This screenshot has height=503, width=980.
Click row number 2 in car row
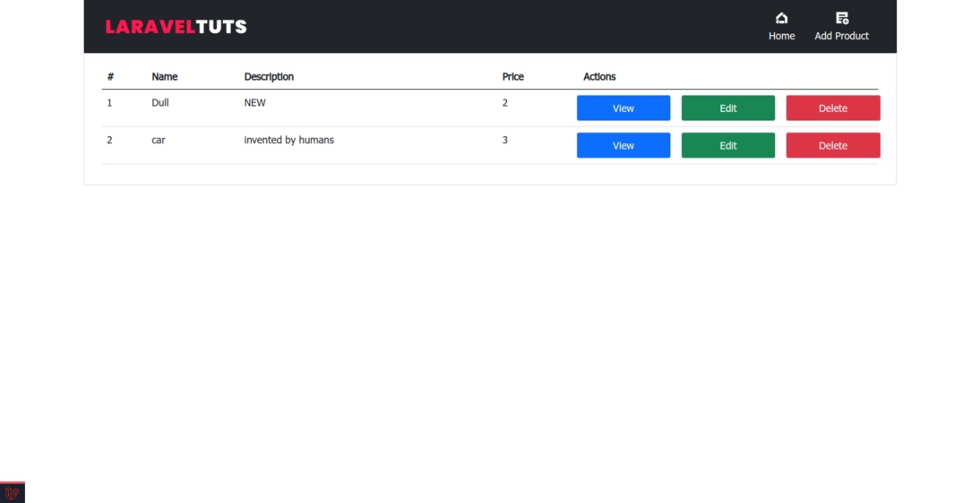click(109, 140)
